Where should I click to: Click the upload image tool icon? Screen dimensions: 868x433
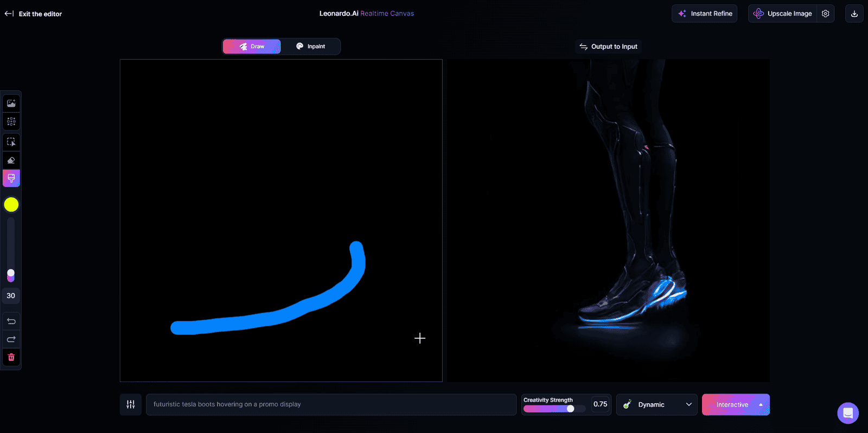click(x=11, y=104)
